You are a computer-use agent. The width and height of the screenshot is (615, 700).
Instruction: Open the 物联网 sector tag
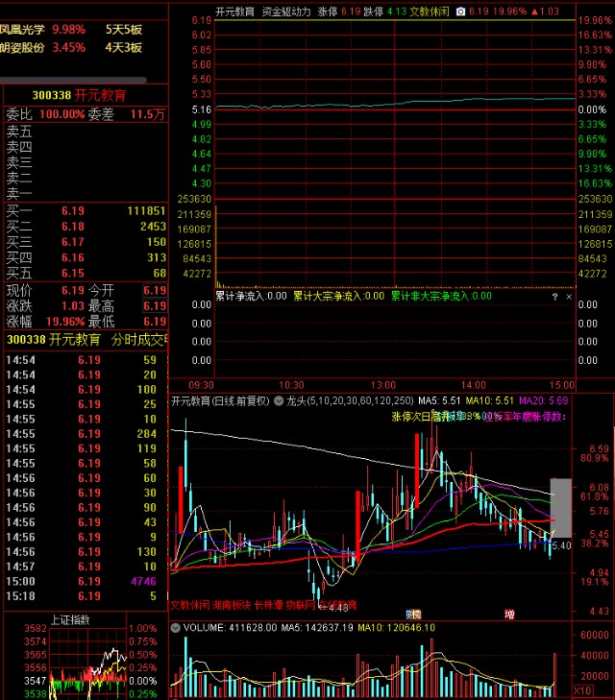pos(301,605)
